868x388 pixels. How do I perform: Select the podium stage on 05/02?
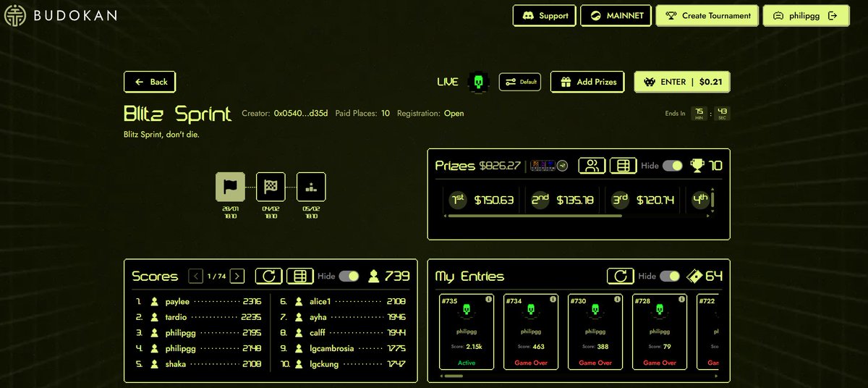point(311,187)
